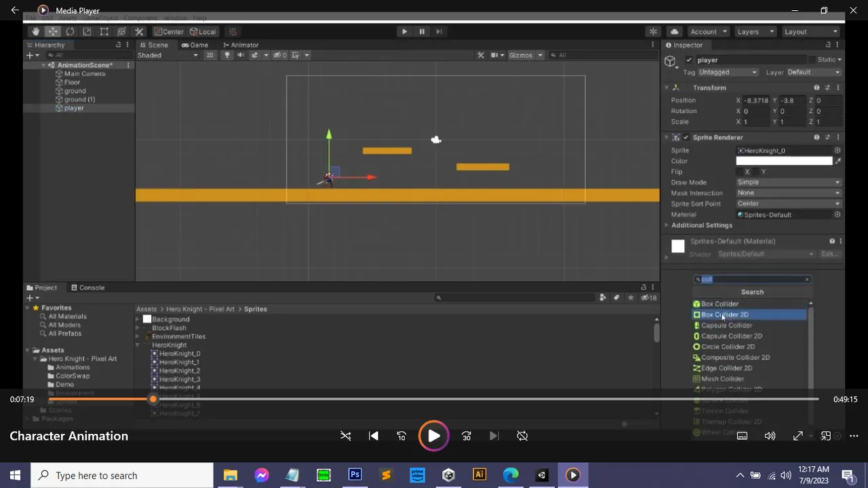Open the custom editor tools icon
The height and width of the screenshot is (488, 868).
(x=139, y=32)
